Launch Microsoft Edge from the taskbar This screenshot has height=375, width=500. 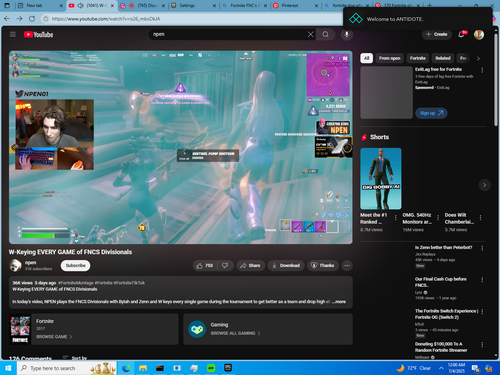tap(126, 368)
